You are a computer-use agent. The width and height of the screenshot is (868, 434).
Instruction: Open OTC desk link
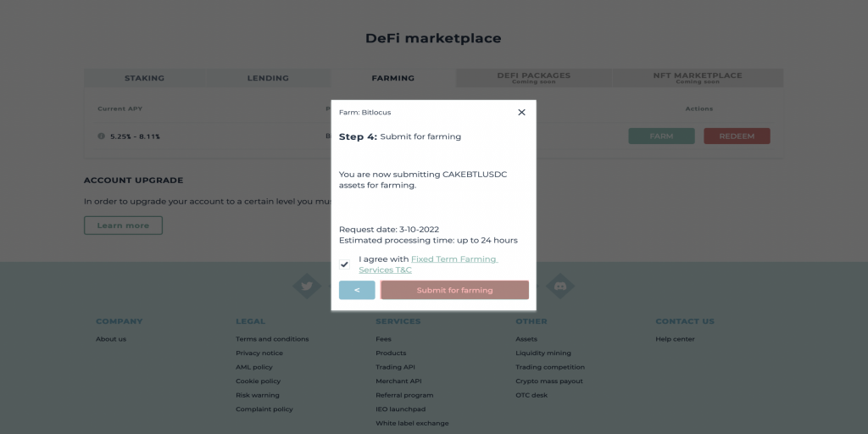531,395
